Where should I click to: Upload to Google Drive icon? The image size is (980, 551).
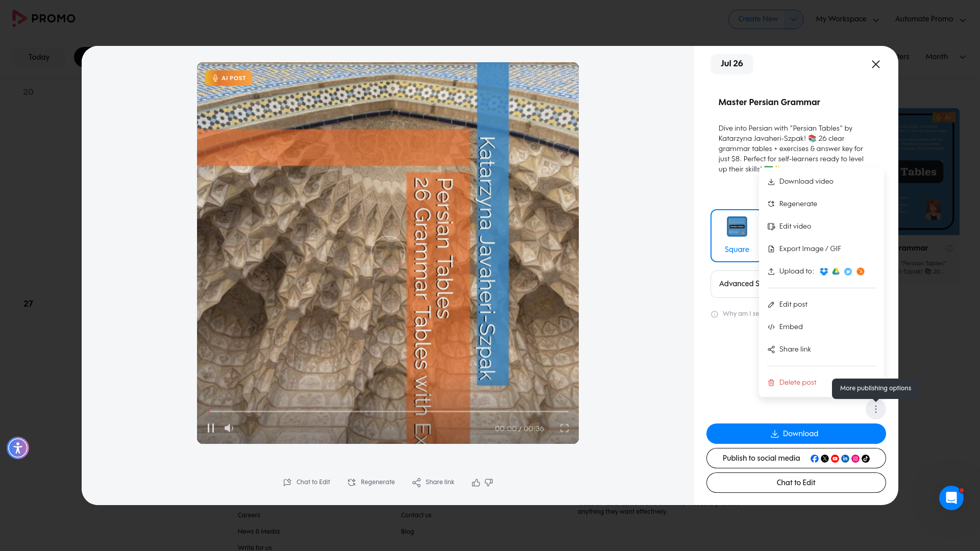click(x=836, y=271)
